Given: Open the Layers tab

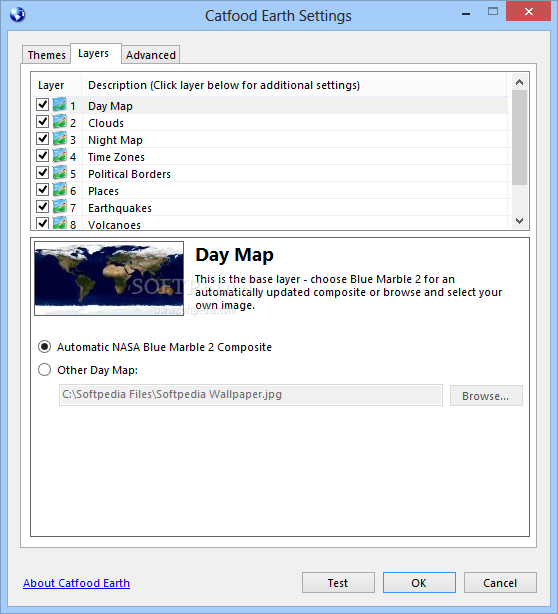Looking at the screenshot, I should click(x=94, y=53).
